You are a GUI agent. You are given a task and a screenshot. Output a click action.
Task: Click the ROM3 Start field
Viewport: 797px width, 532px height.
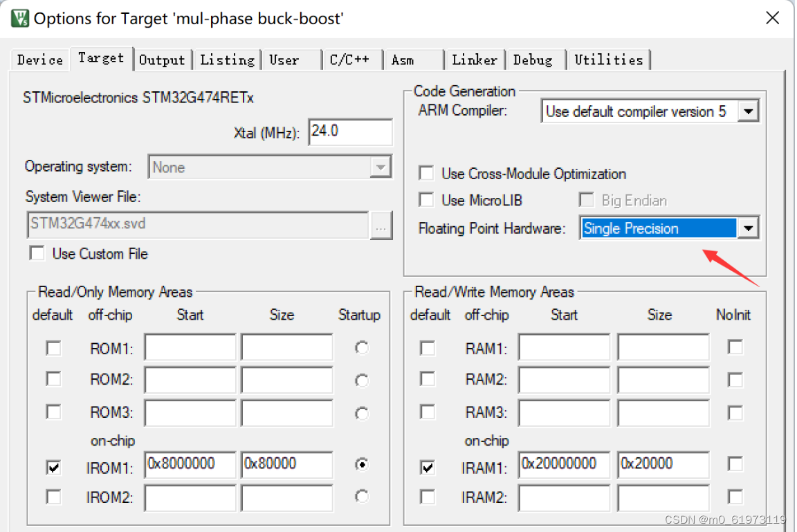click(x=190, y=413)
